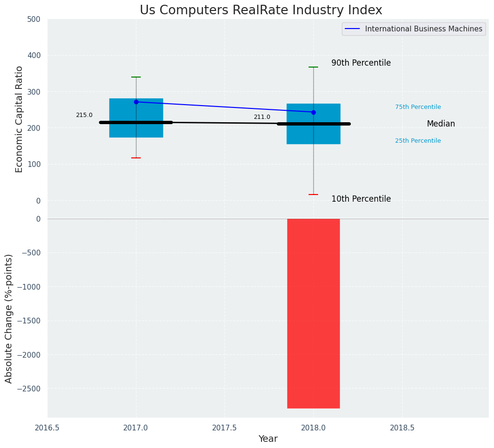
Task: Click the 75th Percentile label
Action: (418, 107)
